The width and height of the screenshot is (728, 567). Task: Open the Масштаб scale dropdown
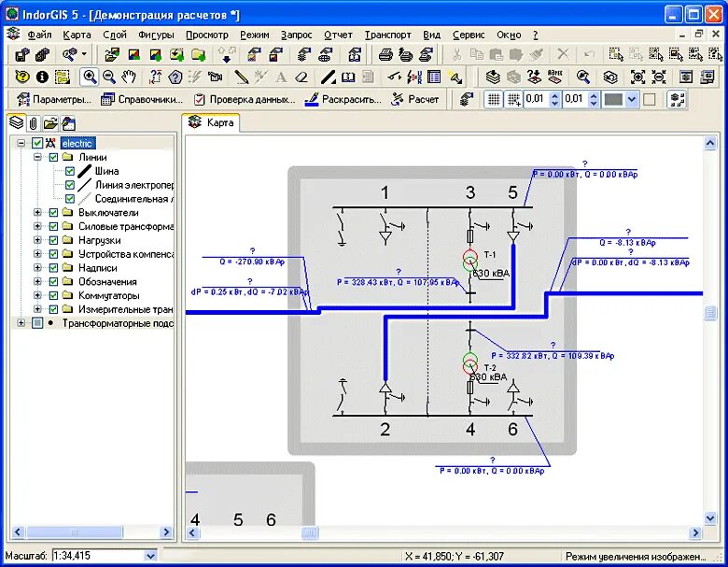pos(150,556)
